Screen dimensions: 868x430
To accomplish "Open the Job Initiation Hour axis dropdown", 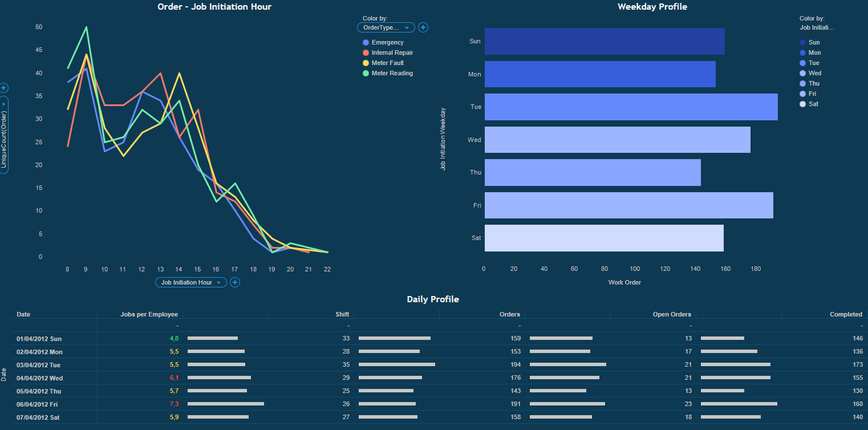I will 190,282.
